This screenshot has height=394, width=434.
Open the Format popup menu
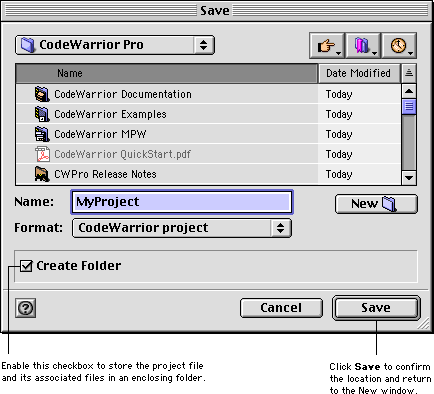pos(182,228)
